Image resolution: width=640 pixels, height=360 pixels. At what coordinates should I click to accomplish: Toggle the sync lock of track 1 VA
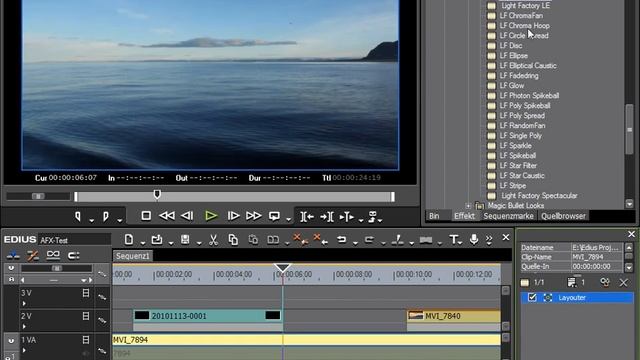101,350
